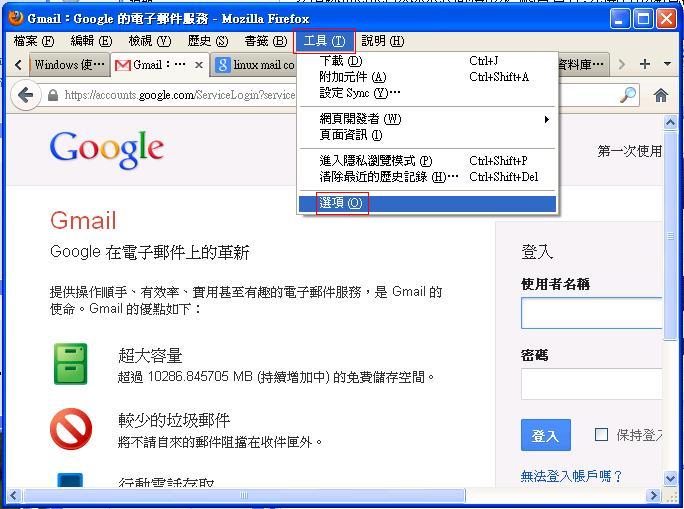Image resolution: width=684 pixels, height=509 pixels.
Task: Click the Gmail envelope tab favicon
Action: (123, 65)
